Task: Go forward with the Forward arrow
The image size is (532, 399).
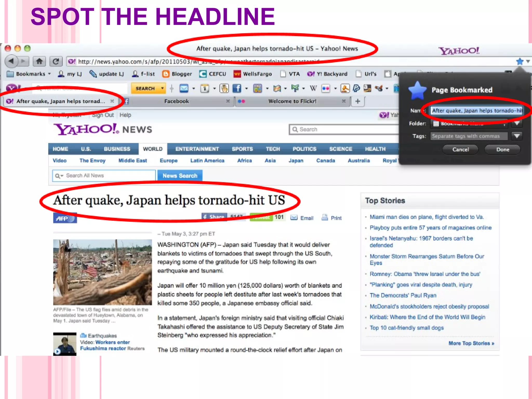Action: (23, 62)
